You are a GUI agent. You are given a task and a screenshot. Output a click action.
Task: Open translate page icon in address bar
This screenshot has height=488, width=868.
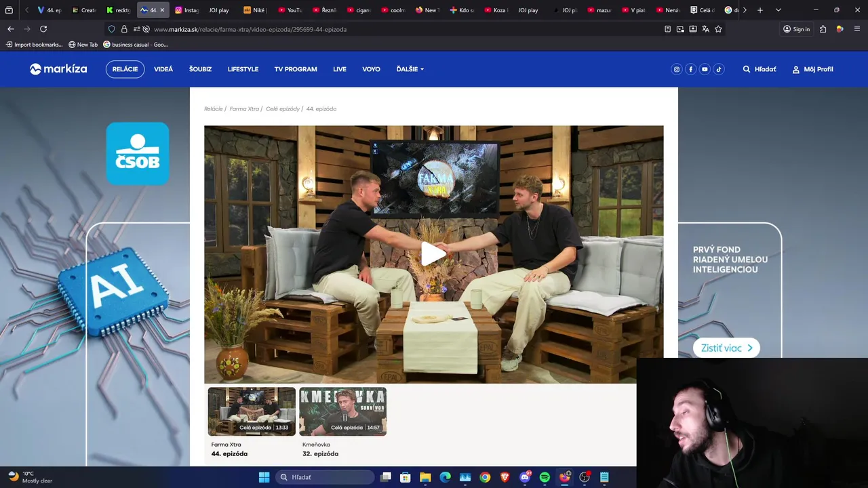click(705, 29)
